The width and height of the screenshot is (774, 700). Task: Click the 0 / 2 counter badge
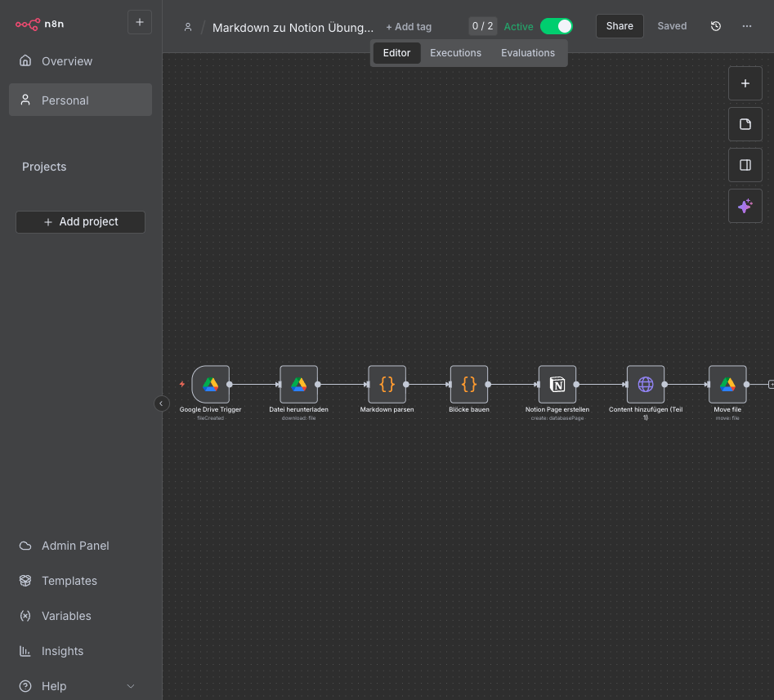click(x=482, y=26)
